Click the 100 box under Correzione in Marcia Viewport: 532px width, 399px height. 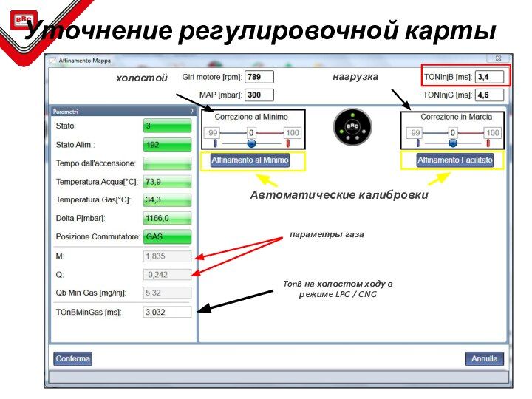pyautogui.click(x=492, y=133)
